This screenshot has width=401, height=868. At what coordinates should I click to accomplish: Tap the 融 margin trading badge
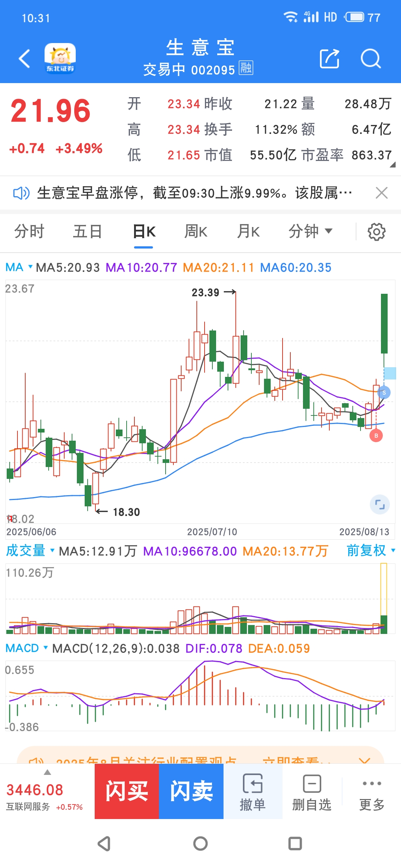coord(246,68)
